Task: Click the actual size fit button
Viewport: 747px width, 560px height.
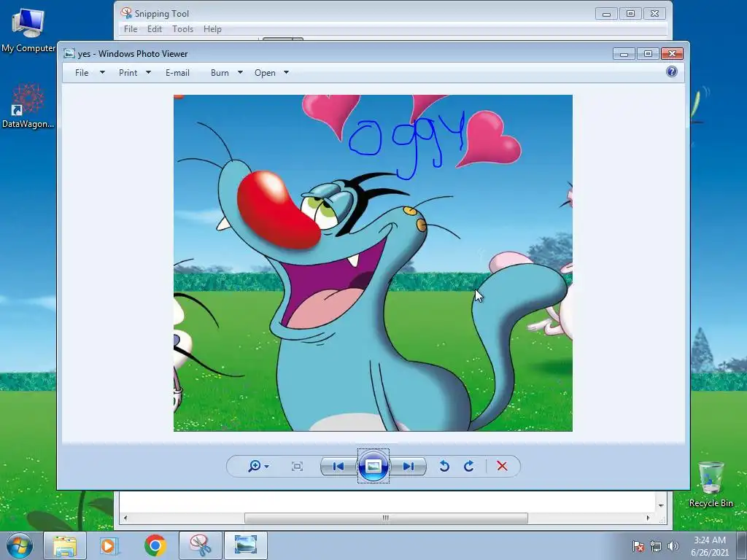Action: pyautogui.click(x=297, y=466)
